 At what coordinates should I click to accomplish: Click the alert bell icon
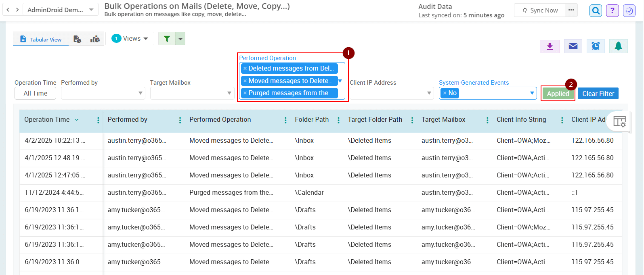(618, 46)
